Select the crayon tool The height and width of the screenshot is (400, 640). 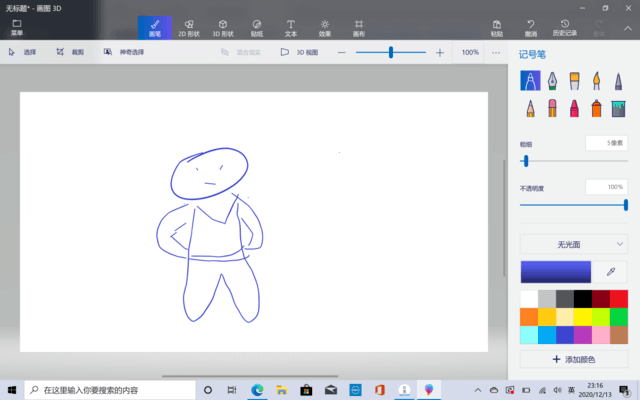pyautogui.click(x=574, y=109)
